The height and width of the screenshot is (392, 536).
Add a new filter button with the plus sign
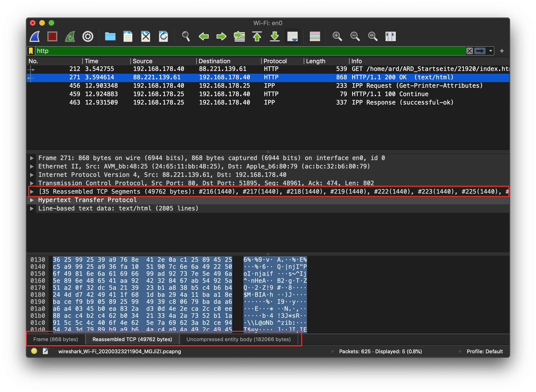502,51
